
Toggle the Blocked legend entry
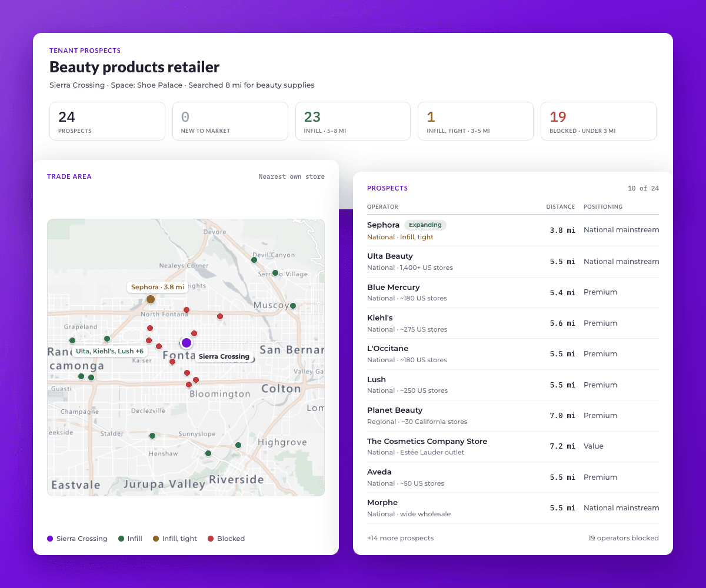pos(226,539)
